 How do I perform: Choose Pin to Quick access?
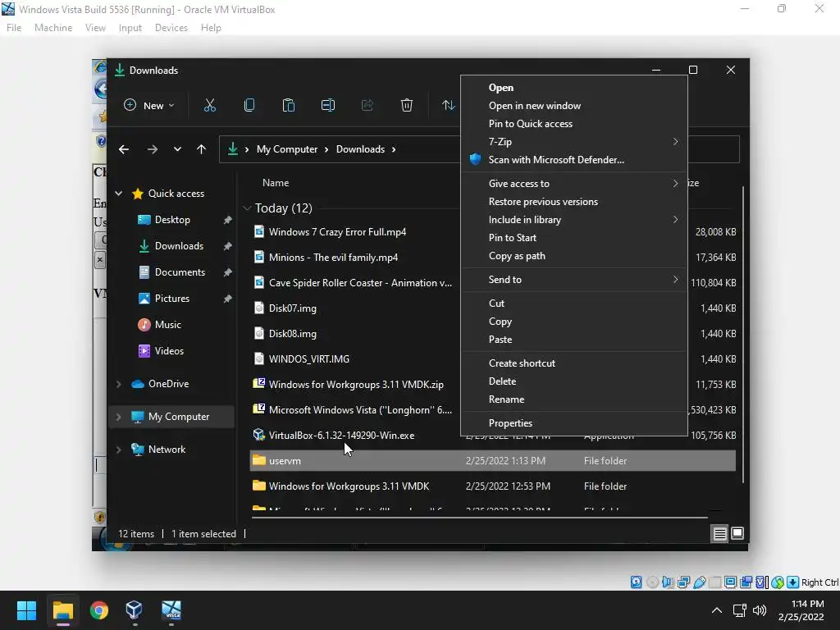click(574, 124)
